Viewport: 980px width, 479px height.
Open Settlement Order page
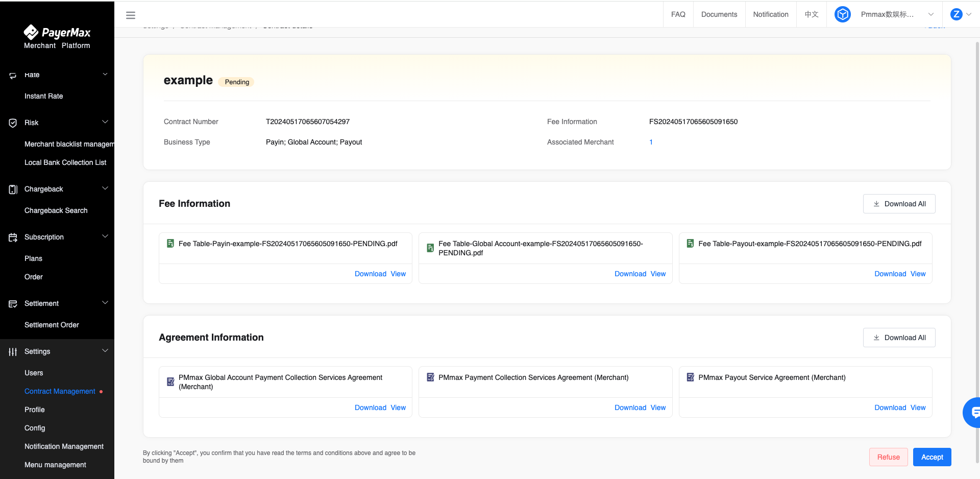click(x=52, y=325)
